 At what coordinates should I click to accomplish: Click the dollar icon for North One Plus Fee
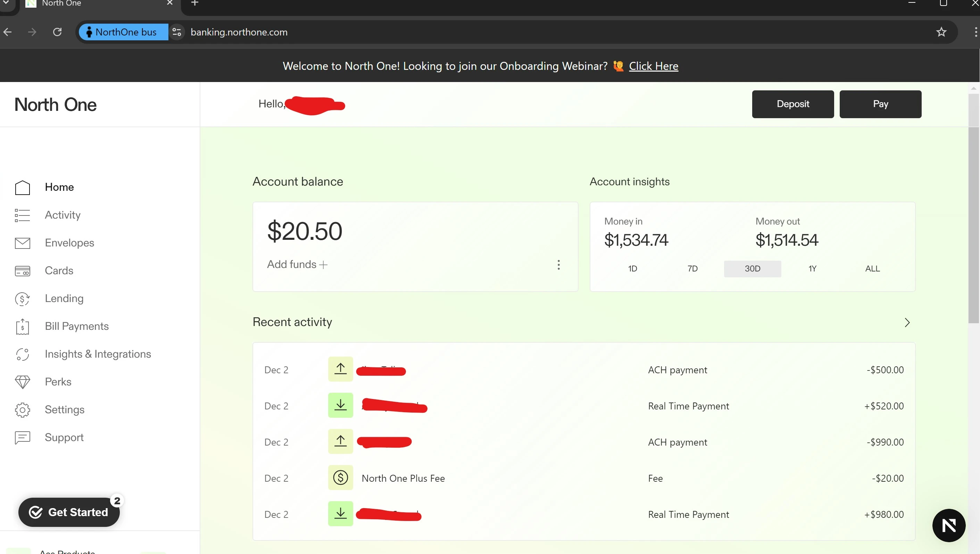340,478
